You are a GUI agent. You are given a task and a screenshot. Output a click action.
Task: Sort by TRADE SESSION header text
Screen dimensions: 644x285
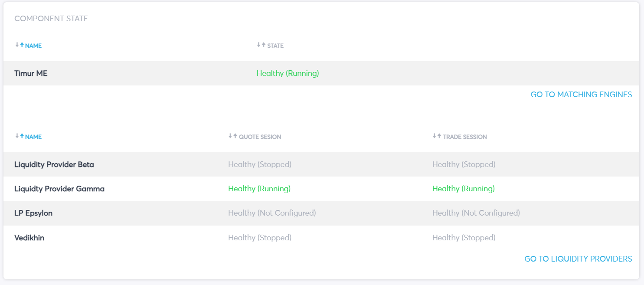(x=465, y=137)
